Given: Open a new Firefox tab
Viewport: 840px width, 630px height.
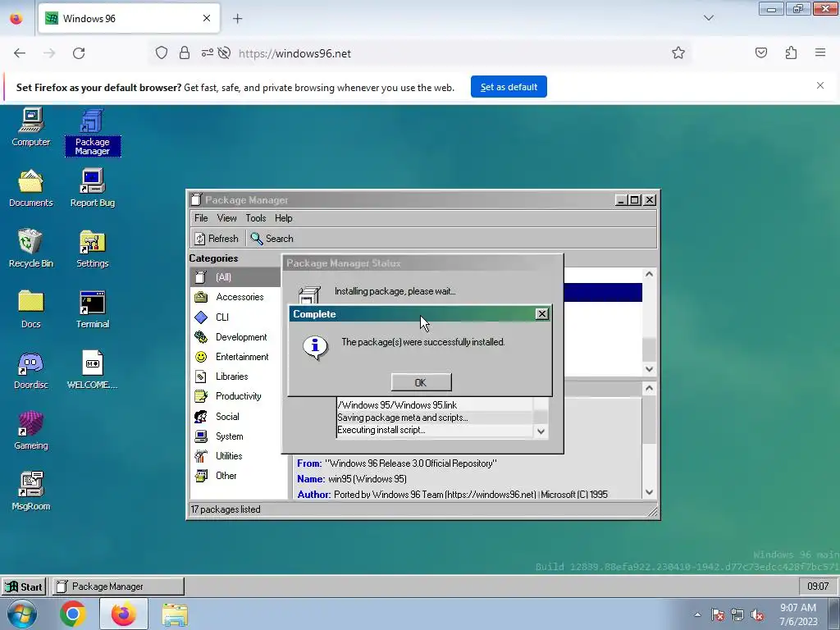Looking at the screenshot, I should [238, 19].
